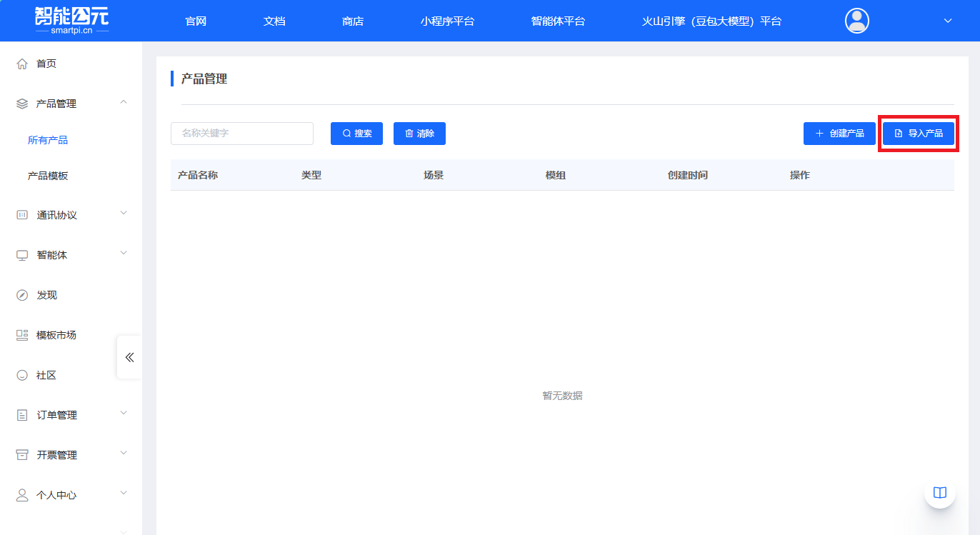This screenshot has width=980, height=535.
Task: Collapse the 产品管理 menu chevron
Action: (x=124, y=103)
